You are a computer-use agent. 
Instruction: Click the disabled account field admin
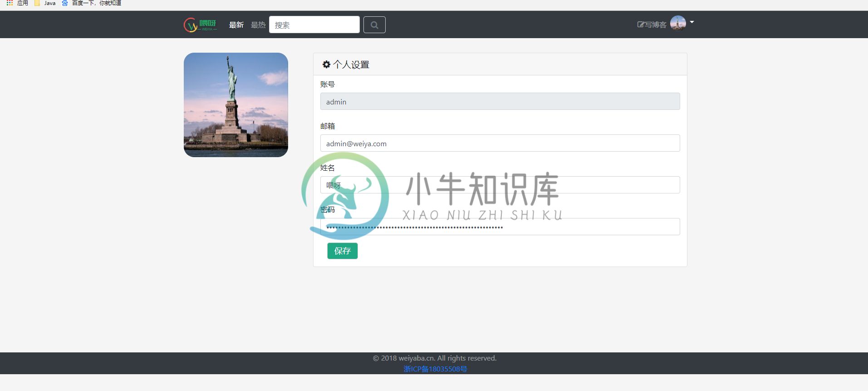(500, 101)
